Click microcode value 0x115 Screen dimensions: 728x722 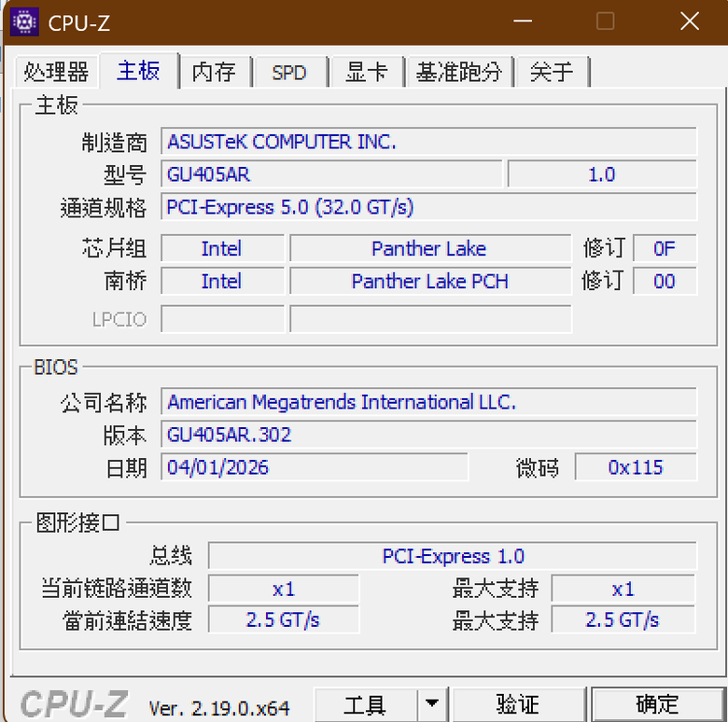tap(636, 467)
